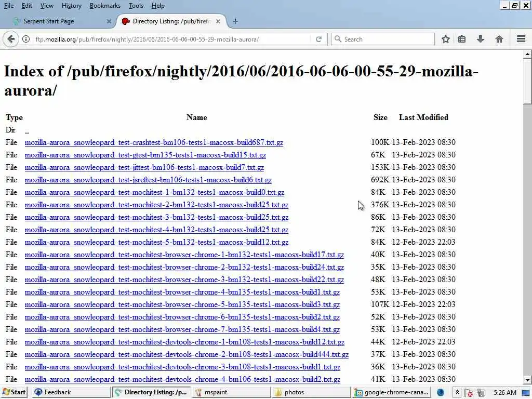Click the search magnifier icon
Viewport: 532px width, 399px height.
coord(338,39)
